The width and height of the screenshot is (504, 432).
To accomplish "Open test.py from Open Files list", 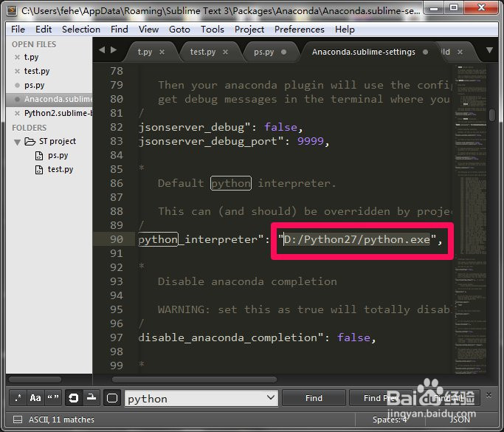I will coord(37,71).
